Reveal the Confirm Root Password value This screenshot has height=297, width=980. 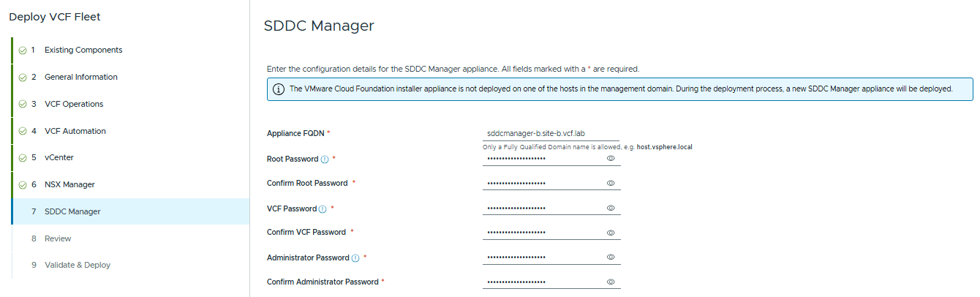click(x=611, y=183)
